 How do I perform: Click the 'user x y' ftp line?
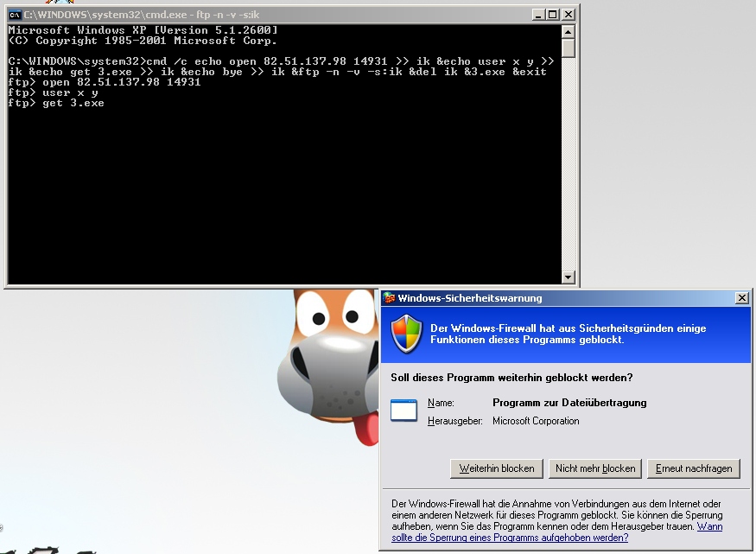coord(53,92)
